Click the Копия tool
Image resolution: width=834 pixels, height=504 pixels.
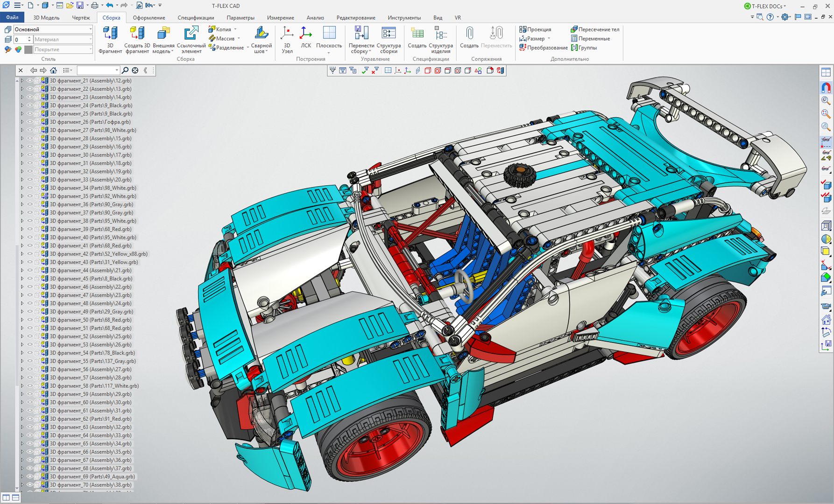point(223,29)
